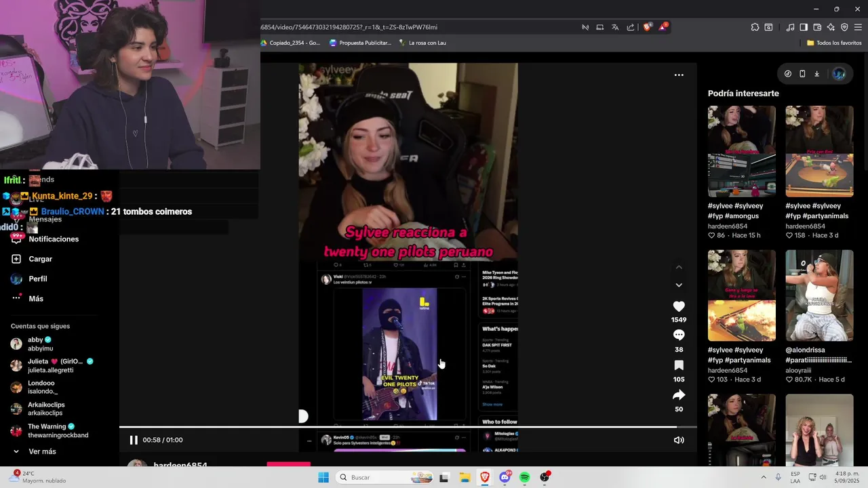Open the three-dot more options menu

click(x=679, y=75)
